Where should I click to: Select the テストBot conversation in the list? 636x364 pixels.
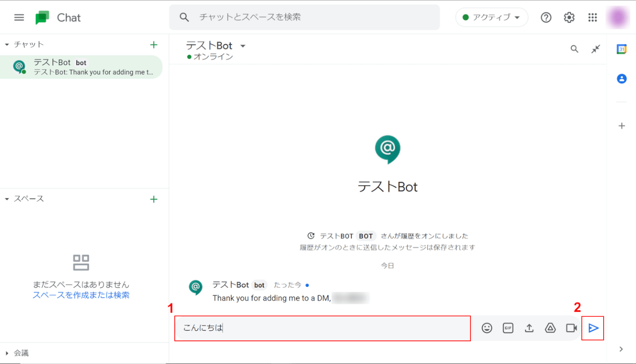[x=81, y=67]
